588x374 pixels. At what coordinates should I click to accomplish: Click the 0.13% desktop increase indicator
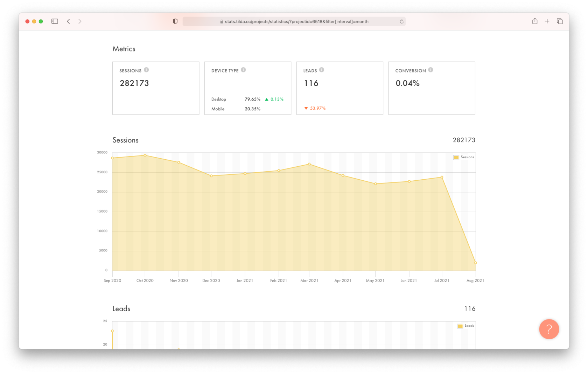(x=274, y=99)
